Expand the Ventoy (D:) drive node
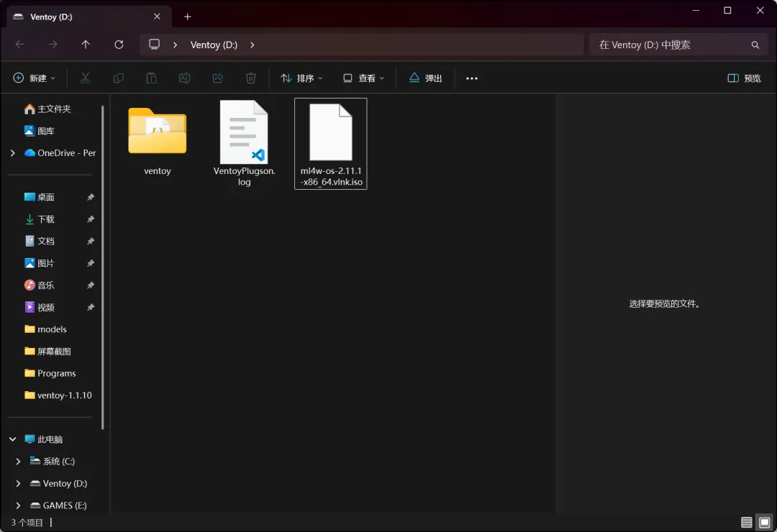Screen dimensions: 777x532 pyautogui.click(x=18, y=483)
